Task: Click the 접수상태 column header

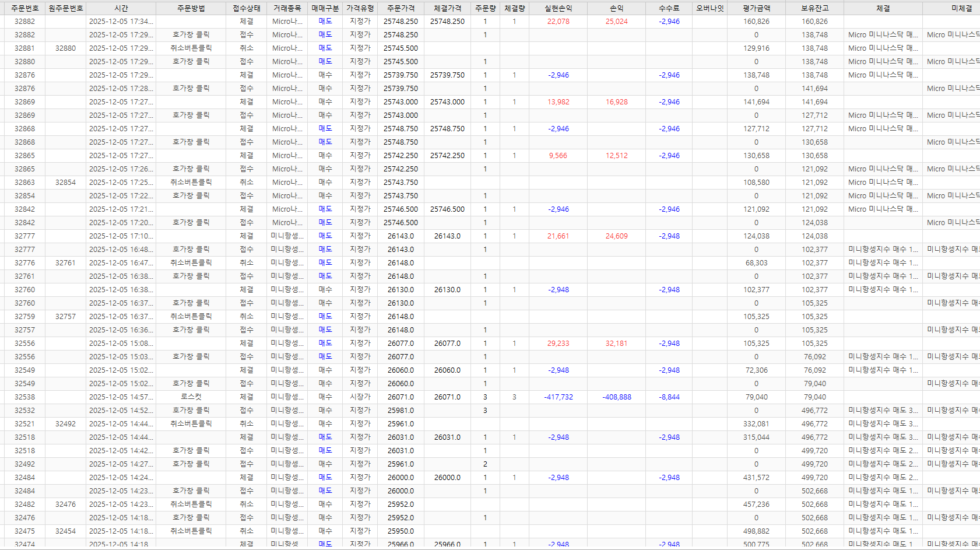Action: 246,8
